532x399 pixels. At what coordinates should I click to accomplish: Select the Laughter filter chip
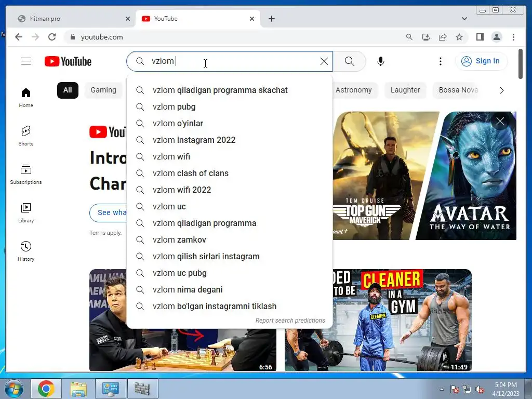405,90
